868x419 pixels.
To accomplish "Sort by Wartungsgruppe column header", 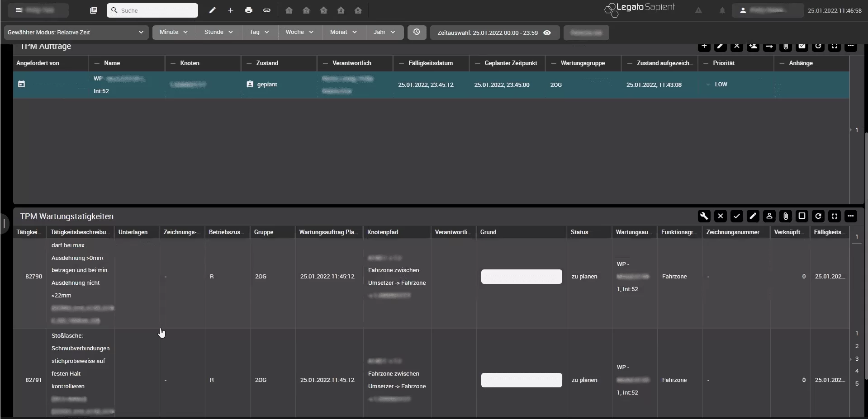I will coord(583,63).
